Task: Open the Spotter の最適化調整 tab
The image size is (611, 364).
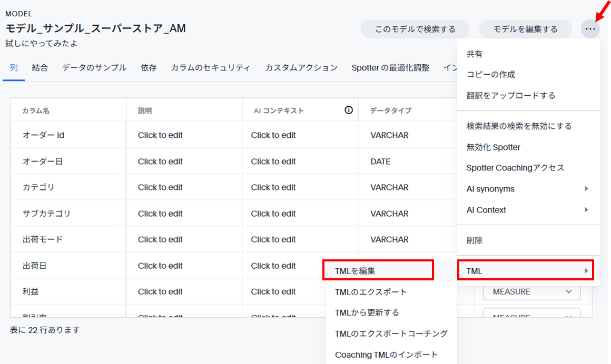Action: [x=390, y=67]
